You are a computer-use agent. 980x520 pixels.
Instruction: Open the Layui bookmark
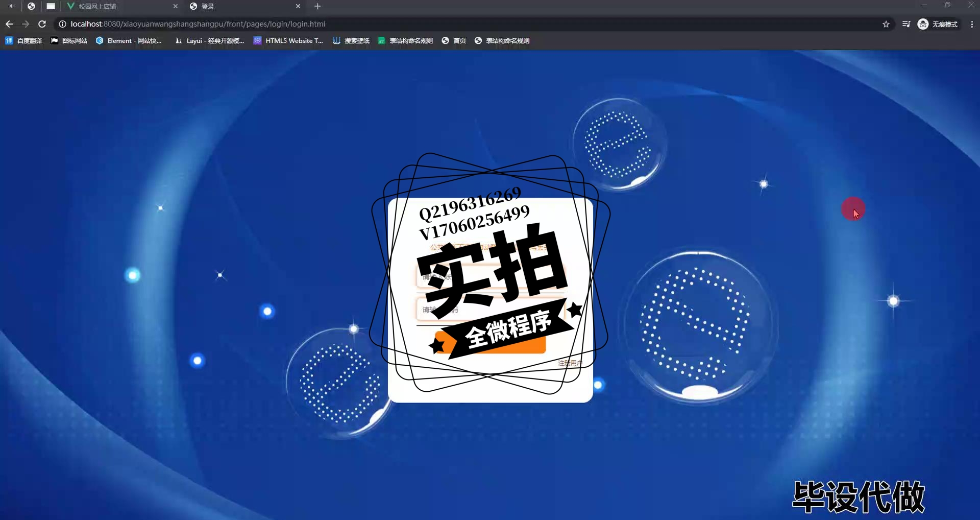pyautogui.click(x=209, y=40)
